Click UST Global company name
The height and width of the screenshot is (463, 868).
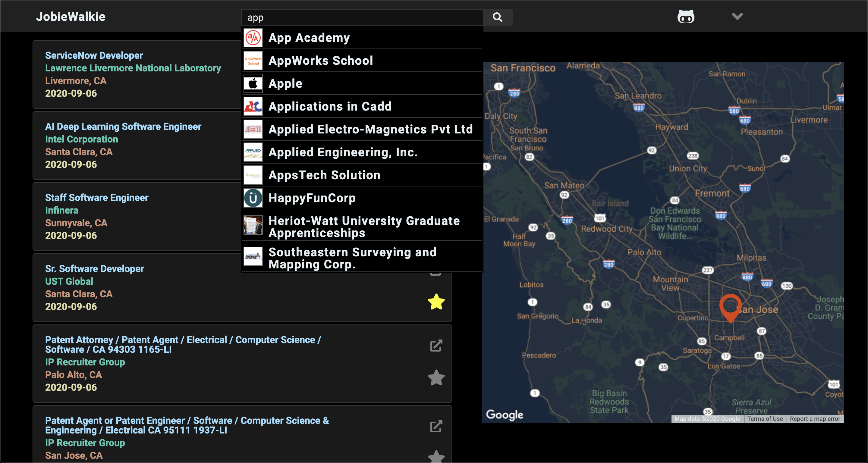pos(69,281)
